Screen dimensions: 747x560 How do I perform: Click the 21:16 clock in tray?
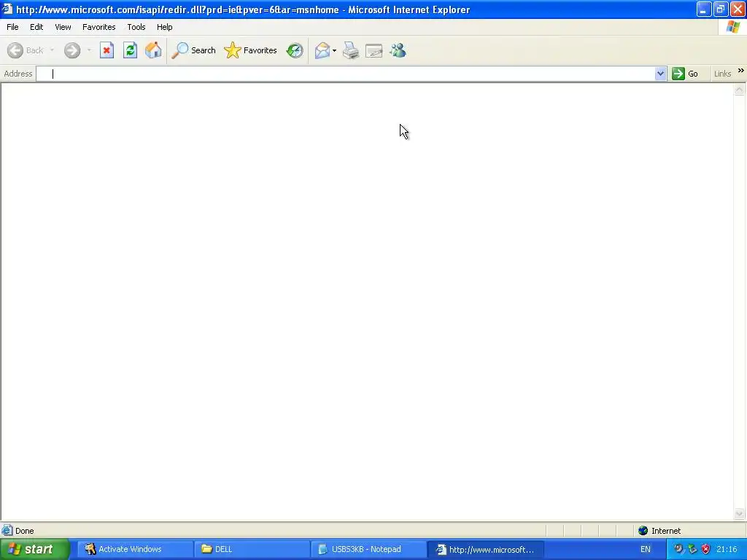(727, 550)
